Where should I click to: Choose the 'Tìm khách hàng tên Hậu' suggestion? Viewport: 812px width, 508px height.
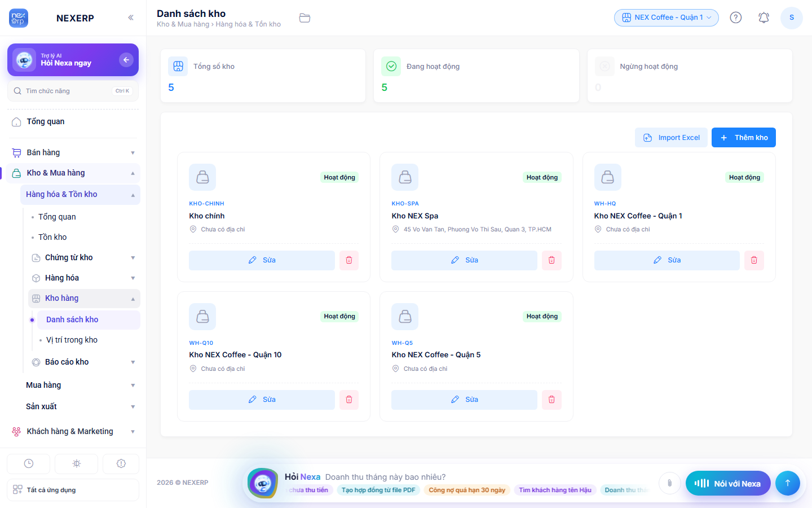point(555,490)
